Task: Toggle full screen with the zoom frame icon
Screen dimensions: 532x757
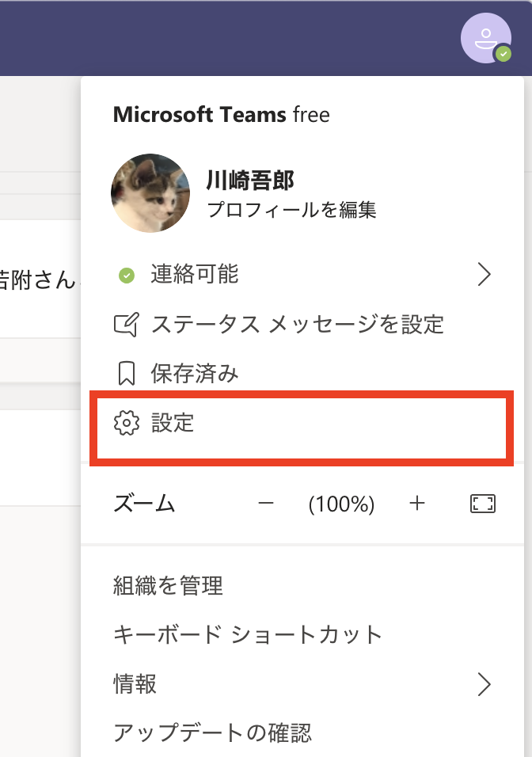Action: coord(483,504)
